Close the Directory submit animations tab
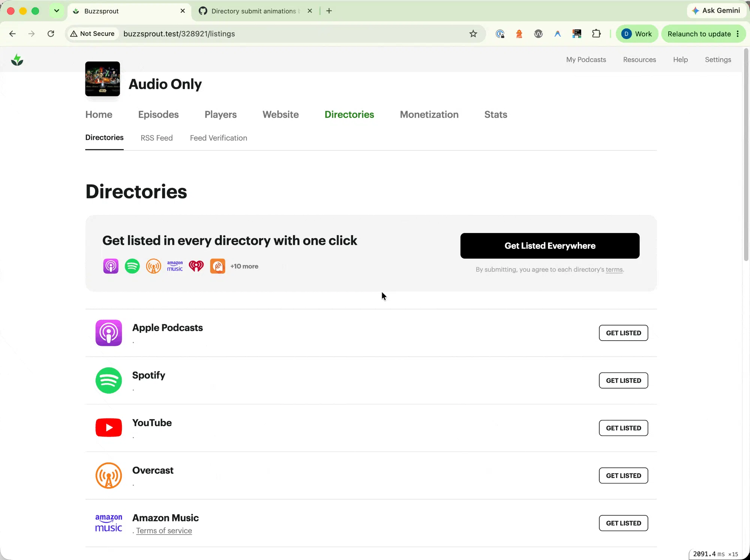This screenshot has height=560, width=750. pos(310,11)
